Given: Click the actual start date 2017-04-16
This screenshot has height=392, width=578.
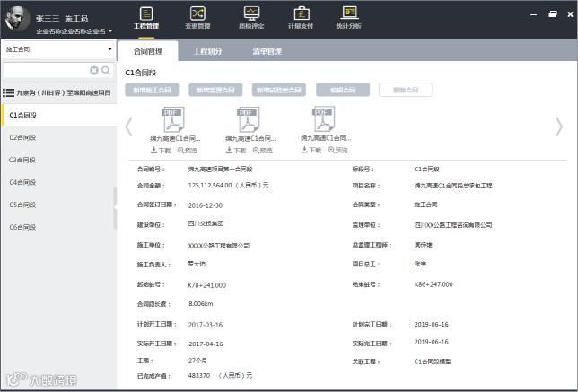Looking at the screenshot, I should [x=206, y=344].
